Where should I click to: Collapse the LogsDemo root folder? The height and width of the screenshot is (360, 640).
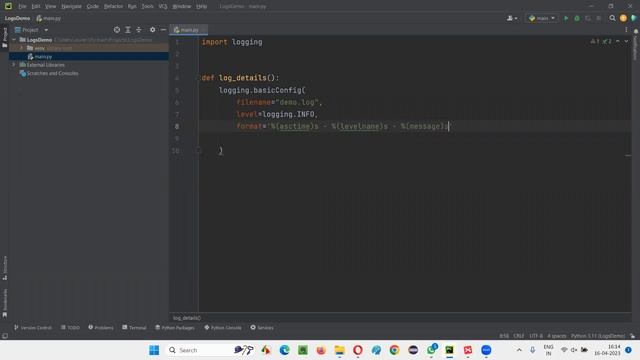point(14,40)
